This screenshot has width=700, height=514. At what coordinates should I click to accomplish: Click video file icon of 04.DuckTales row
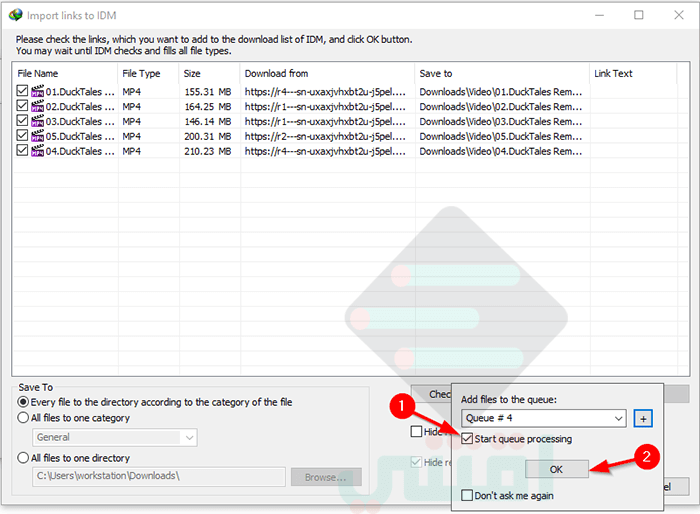(x=38, y=151)
